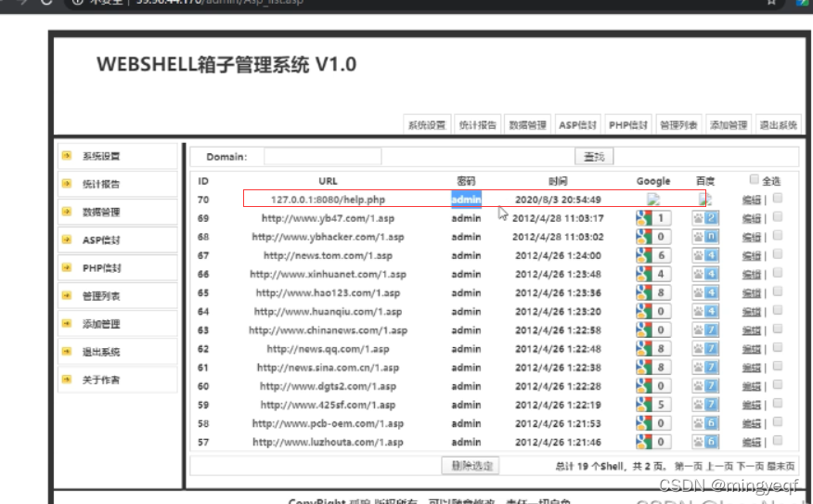Click Google icon in www.pcb-oem.com row
813x504 pixels.
653,423
